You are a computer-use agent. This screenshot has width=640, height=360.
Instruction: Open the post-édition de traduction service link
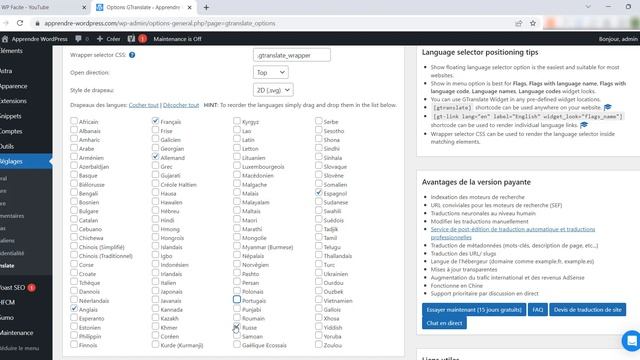[513, 233]
